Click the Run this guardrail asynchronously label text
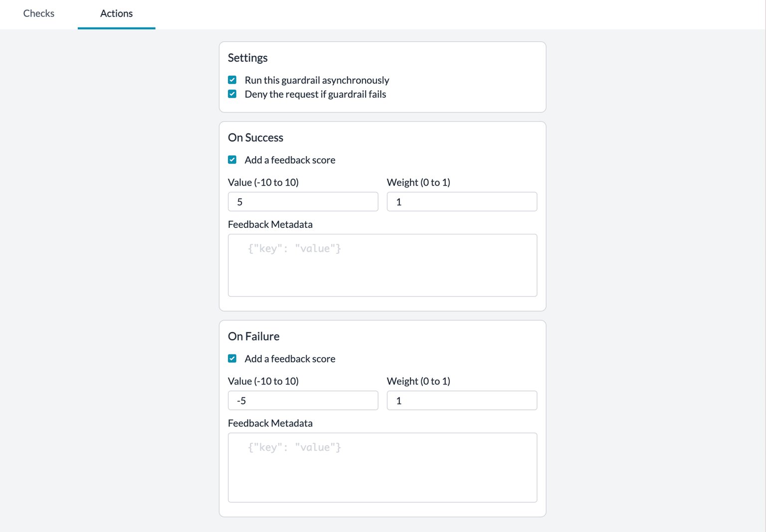Image resolution: width=766 pixels, height=532 pixels. pyautogui.click(x=317, y=80)
